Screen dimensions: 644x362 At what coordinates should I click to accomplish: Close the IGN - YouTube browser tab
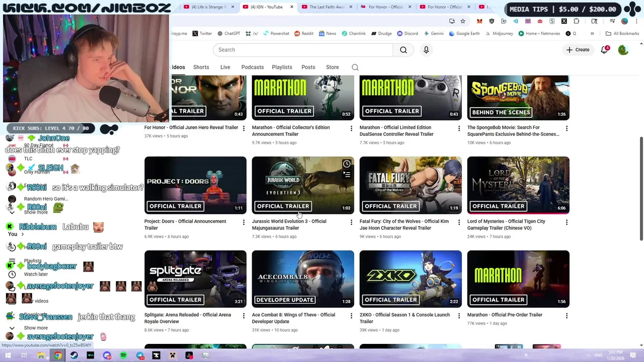coord(292,7)
